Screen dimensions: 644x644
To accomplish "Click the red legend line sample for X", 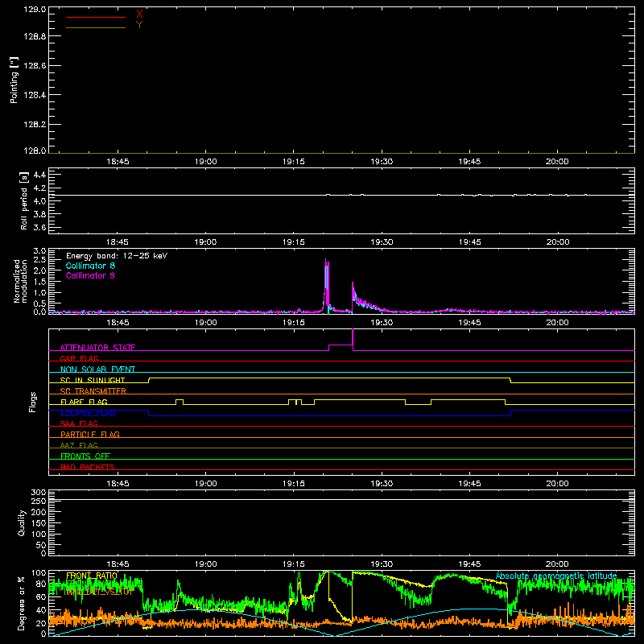I will [96, 17].
